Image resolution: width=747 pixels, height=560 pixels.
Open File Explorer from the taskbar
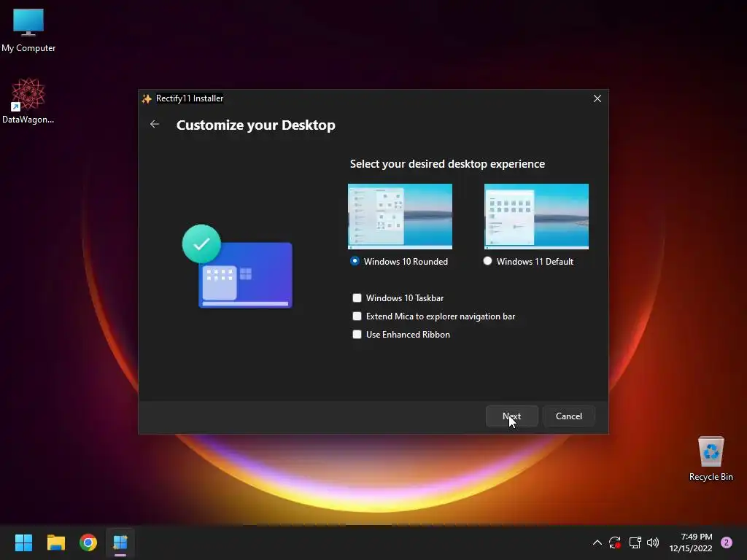pyautogui.click(x=55, y=542)
